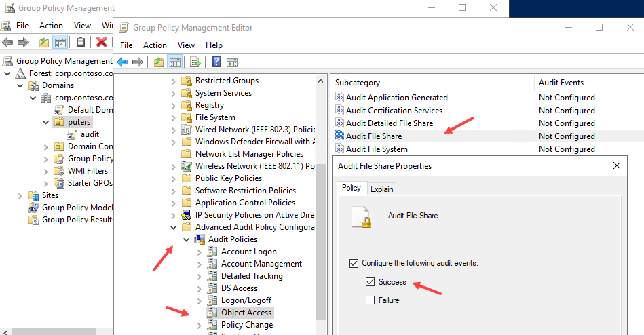This screenshot has height=335, width=644.
Task: Click the IP Security Policies icon in the tree
Action: click(187, 215)
